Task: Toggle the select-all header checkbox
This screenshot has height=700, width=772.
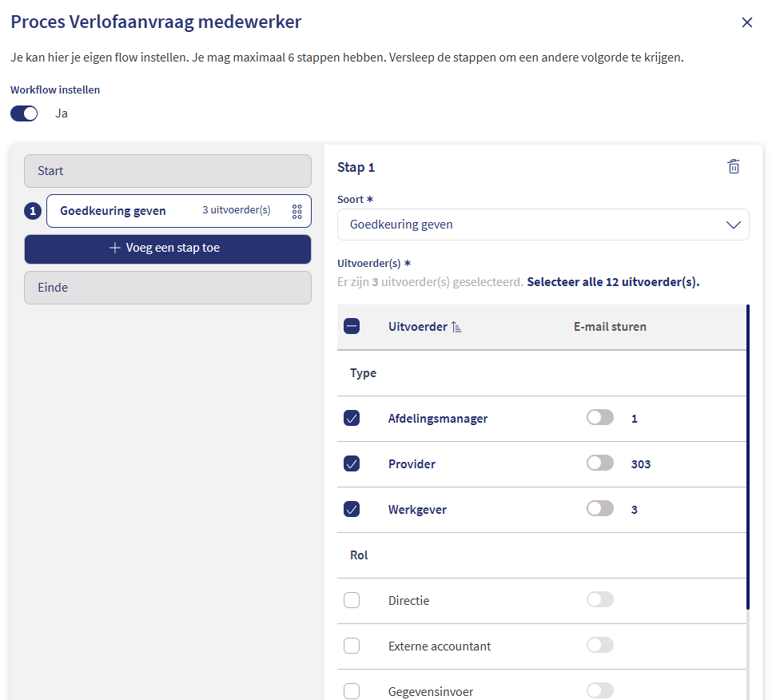Action: pos(352,326)
